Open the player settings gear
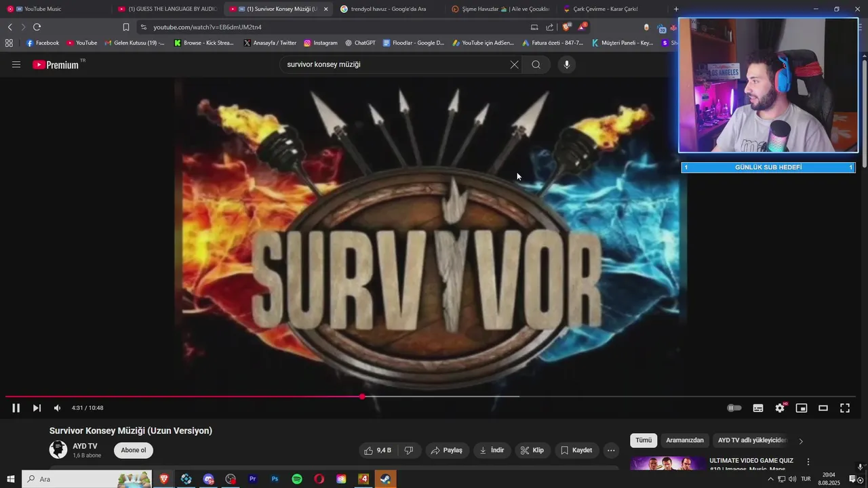Screen dimensions: 868x488 (x=780, y=408)
